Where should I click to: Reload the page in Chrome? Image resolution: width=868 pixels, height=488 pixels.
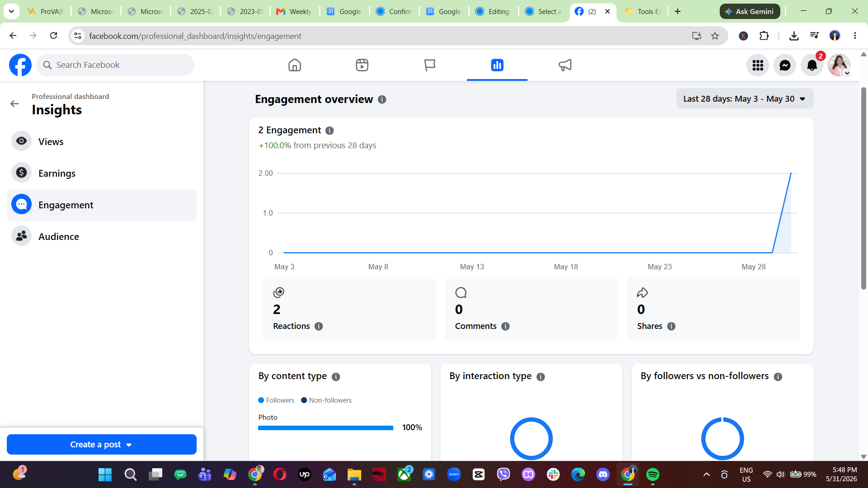click(53, 36)
